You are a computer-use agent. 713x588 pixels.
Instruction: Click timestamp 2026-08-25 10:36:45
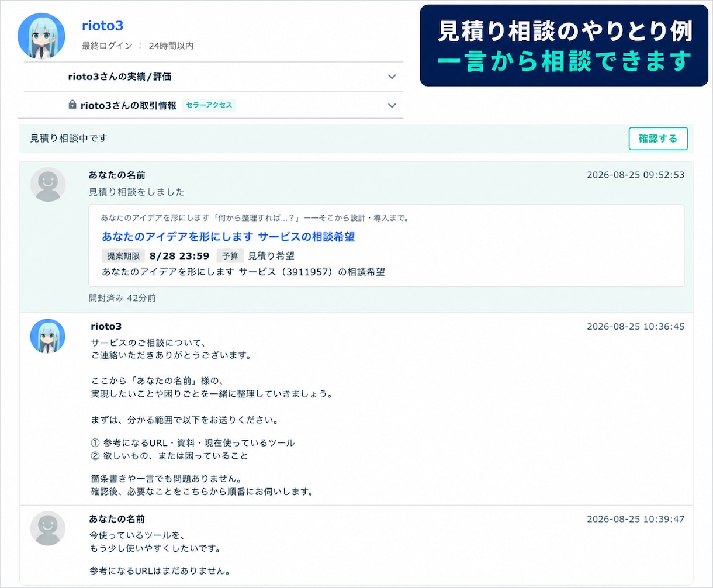click(636, 326)
